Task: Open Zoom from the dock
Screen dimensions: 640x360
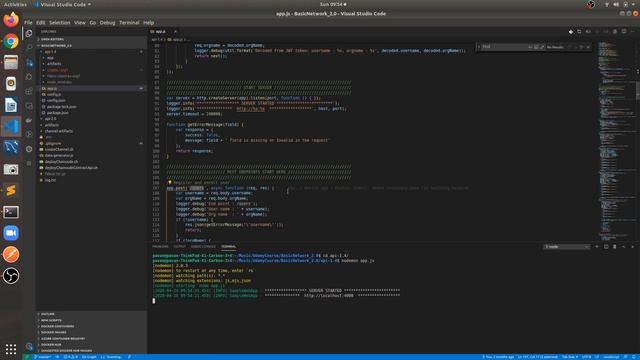Action: click(x=11, y=233)
